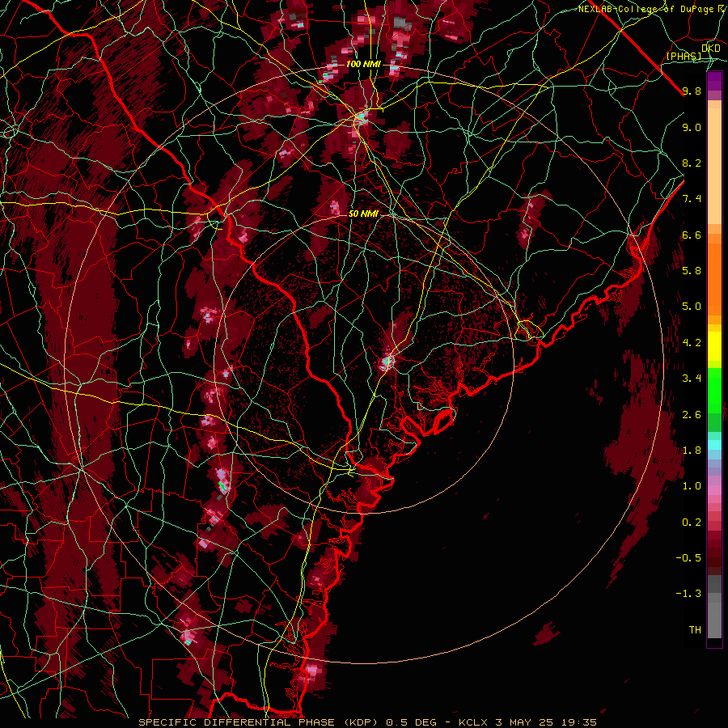Click the 1.8 scale value
Screen dimensions: 728x728
[692, 451]
